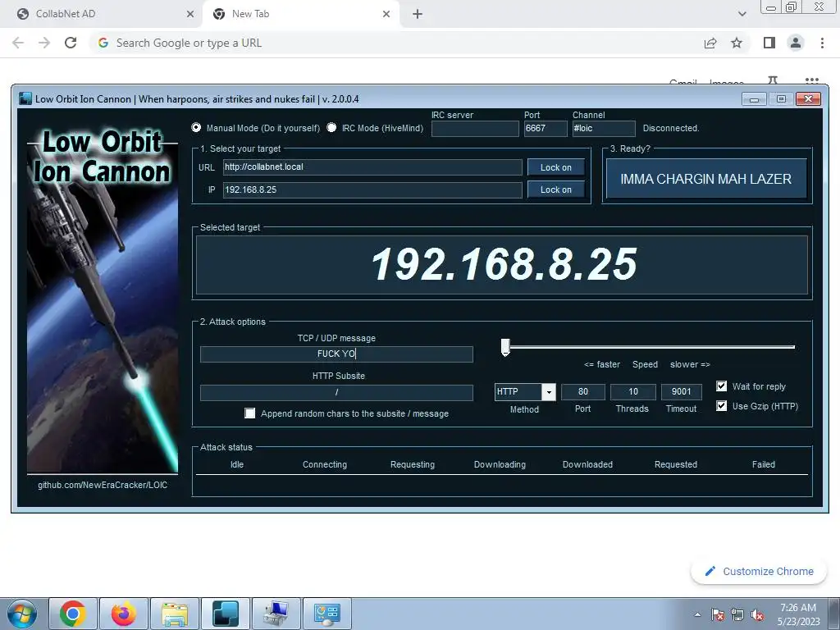Image resolution: width=840 pixels, height=630 pixels.
Task: Click the URL field with http://collabnet.local
Action: (x=372, y=167)
